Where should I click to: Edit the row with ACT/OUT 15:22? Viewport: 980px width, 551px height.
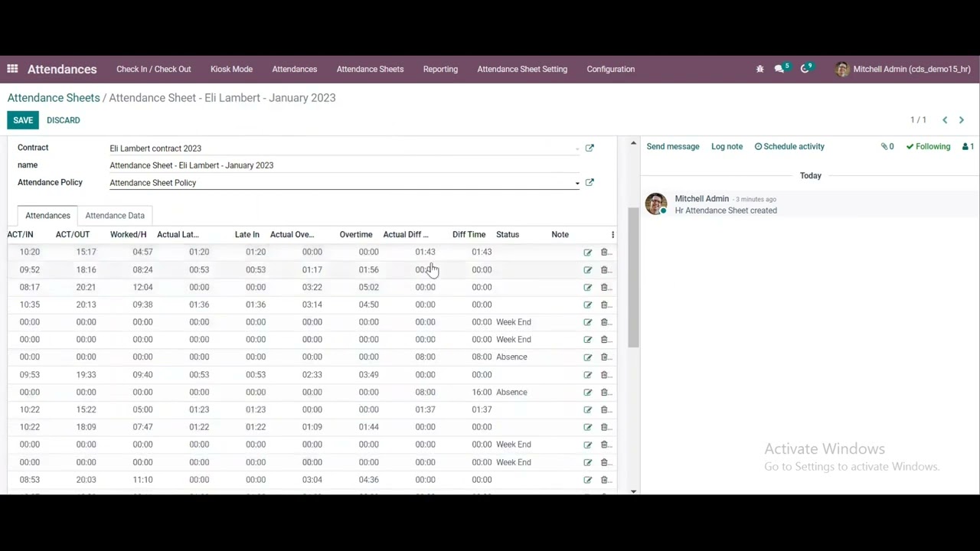588,409
